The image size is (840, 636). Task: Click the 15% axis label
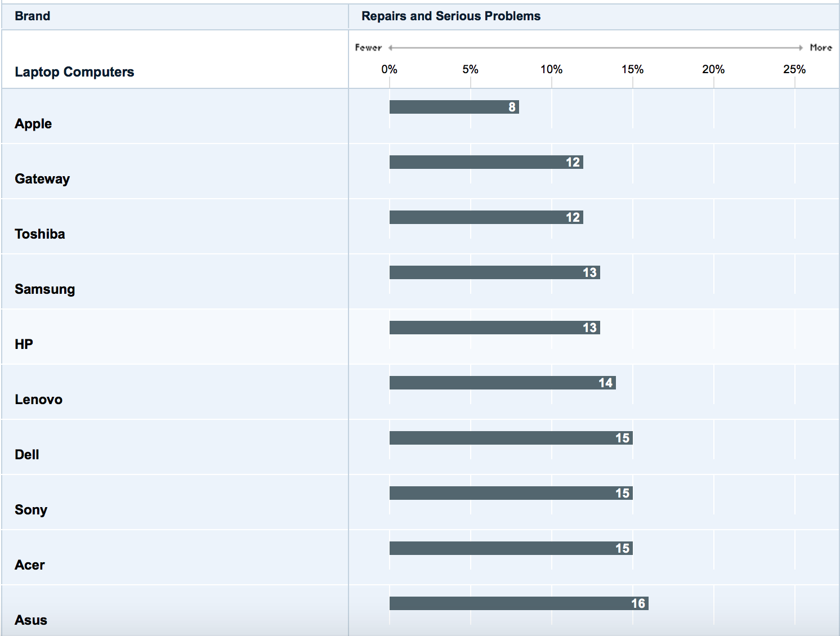[x=632, y=69]
